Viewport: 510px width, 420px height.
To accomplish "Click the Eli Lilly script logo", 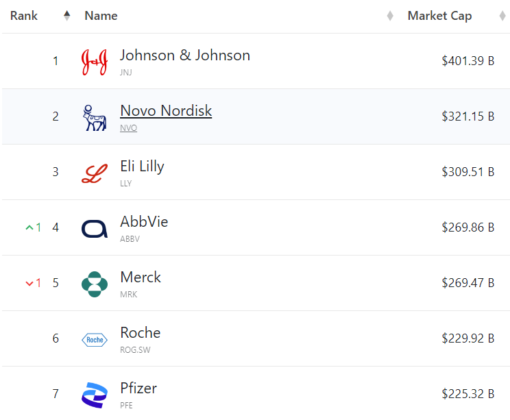I will (x=95, y=173).
